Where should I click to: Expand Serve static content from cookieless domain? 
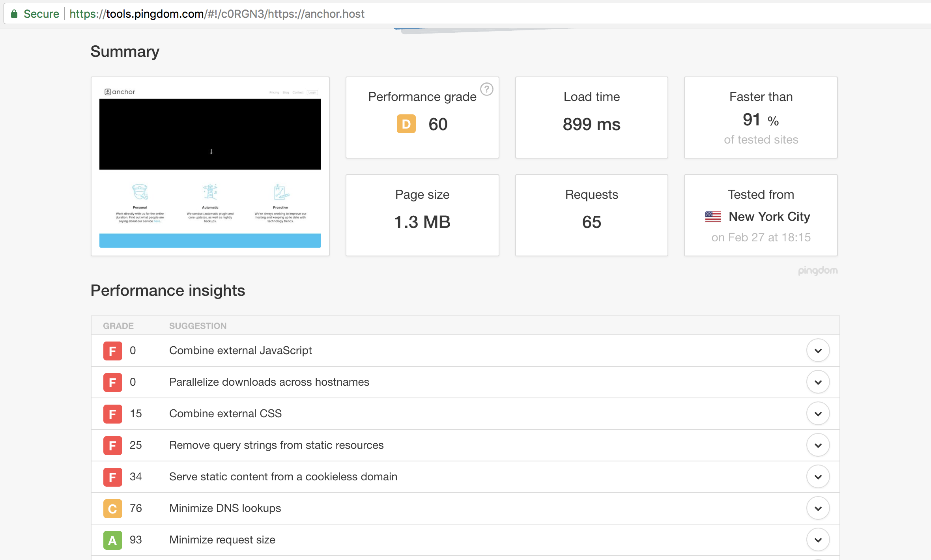pyautogui.click(x=818, y=477)
